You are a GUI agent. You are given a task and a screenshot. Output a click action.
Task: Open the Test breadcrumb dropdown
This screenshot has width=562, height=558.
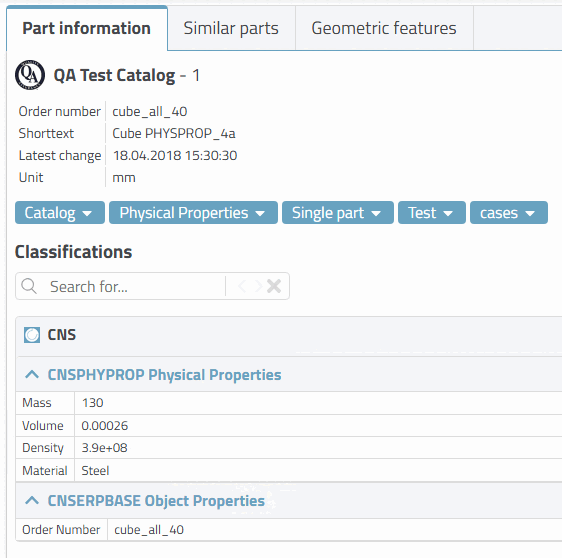click(x=432, y=213)
